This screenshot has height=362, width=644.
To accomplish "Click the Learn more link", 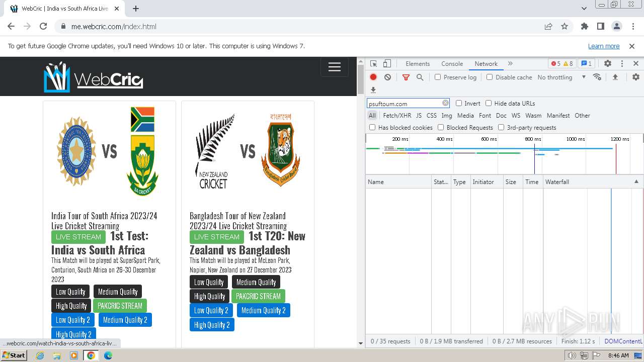I will coord(604,46).
